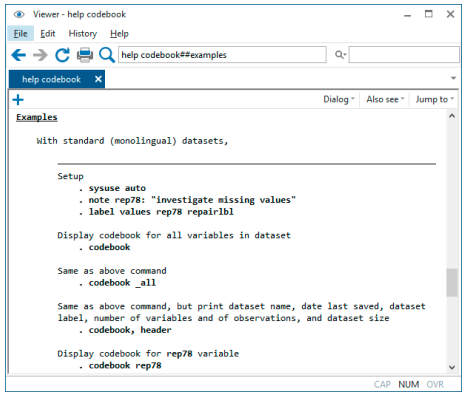The height and width of the screenshot is (398, 467).
Task: Open the History menu
Action: click(x=83, y=34)
